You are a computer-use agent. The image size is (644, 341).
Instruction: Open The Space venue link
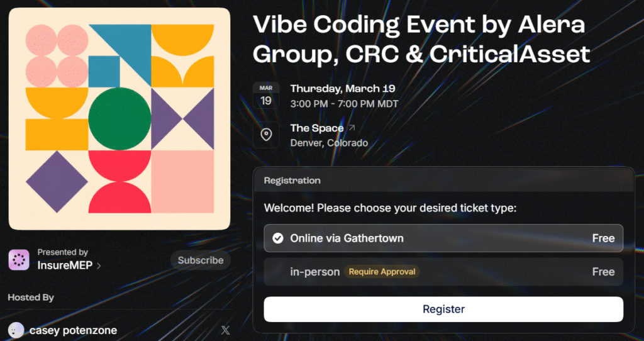tap(316, 128)
